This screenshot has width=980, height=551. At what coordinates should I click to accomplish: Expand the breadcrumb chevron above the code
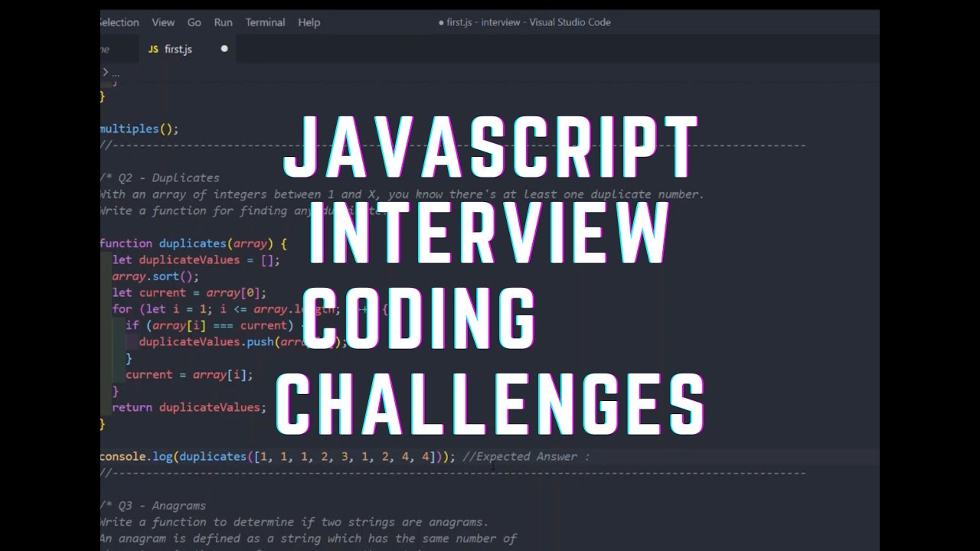(106, 72)
